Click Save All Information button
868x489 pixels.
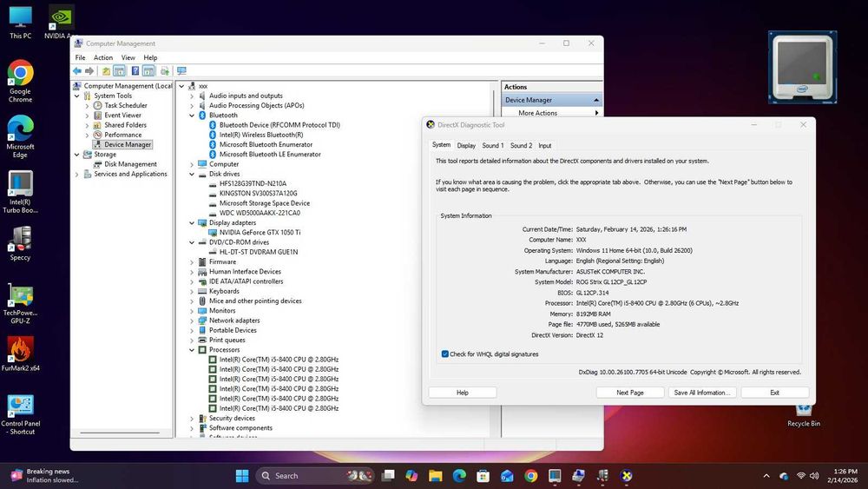tap(702, 393)
